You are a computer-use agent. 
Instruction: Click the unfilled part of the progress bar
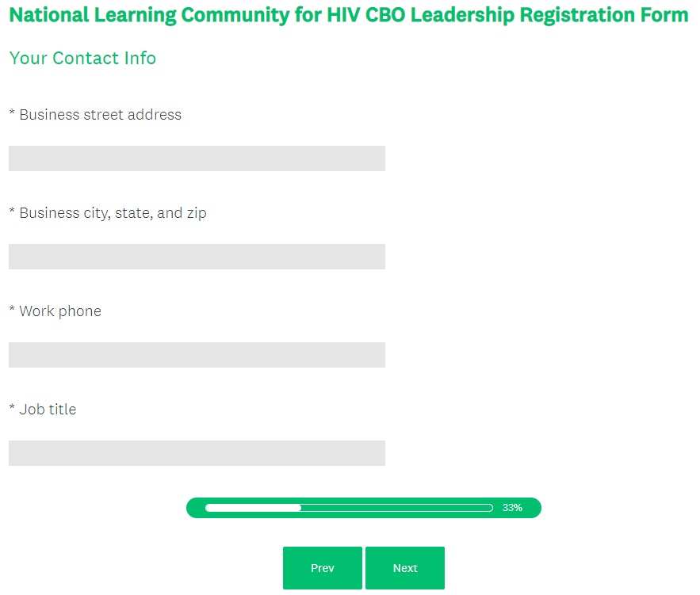[396, 508]
